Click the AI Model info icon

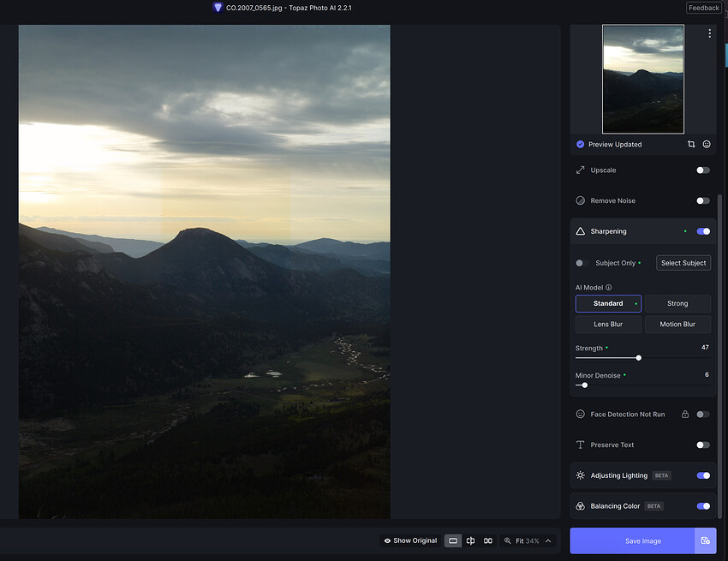coord(609,288)
